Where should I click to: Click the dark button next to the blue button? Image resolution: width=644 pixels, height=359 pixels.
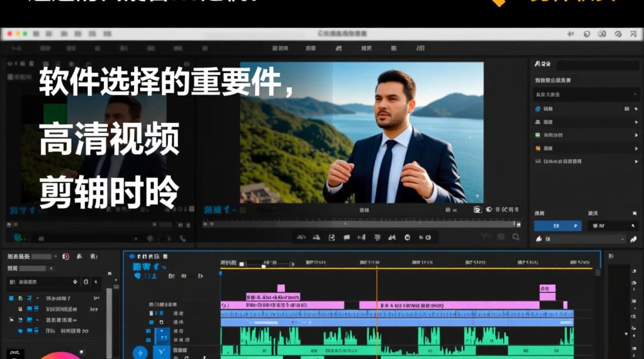click(613, 226)
